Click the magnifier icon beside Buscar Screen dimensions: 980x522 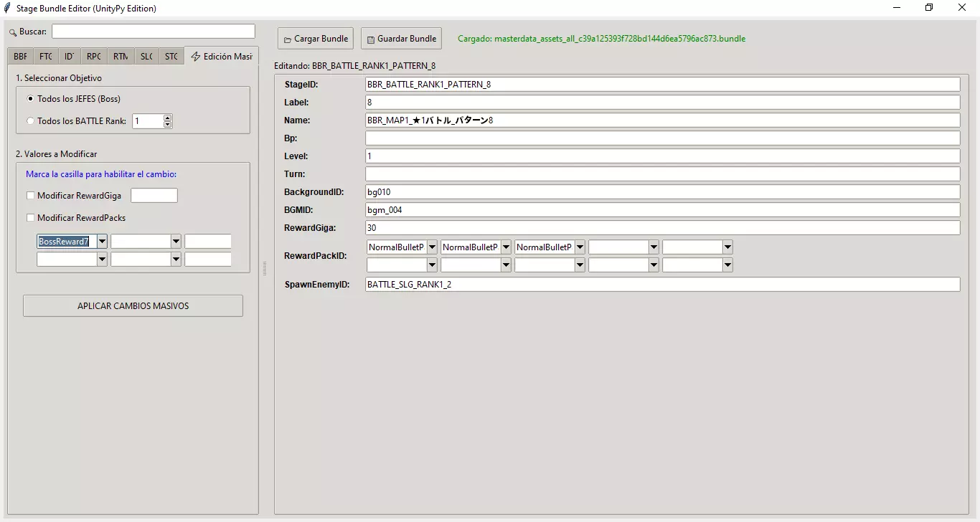click(x=13, y=32)
